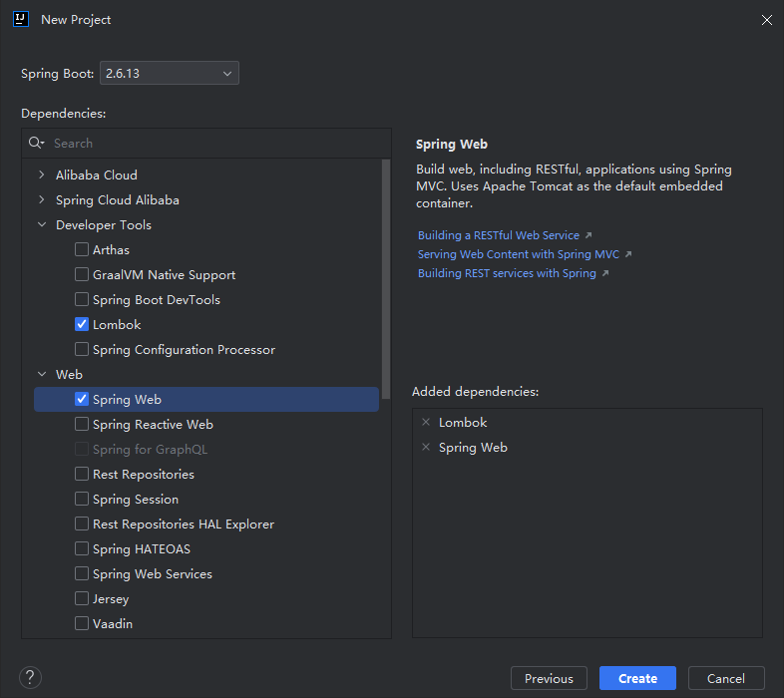This screenshot has width=784, height=698.
Task: Close the New Project dialog
Action: pos(766,20)
